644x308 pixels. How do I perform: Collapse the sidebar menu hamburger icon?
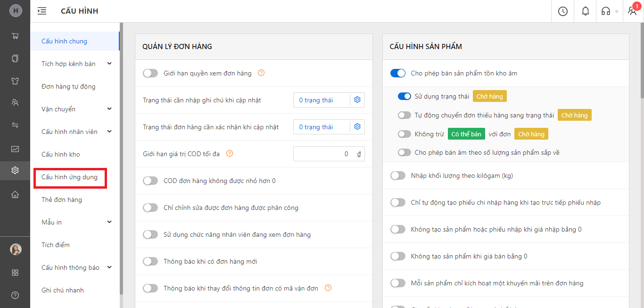42,11
